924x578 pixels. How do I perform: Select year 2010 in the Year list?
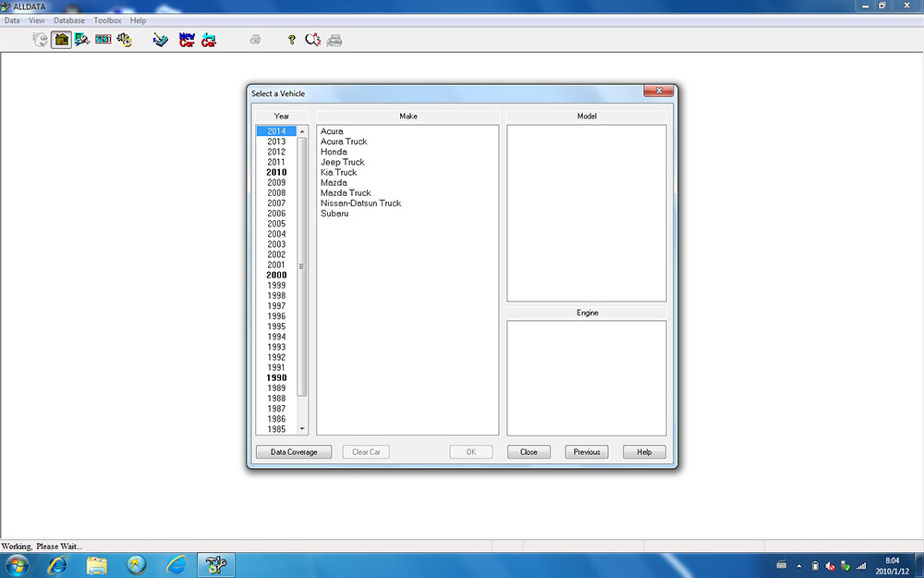tap(276, 172)
